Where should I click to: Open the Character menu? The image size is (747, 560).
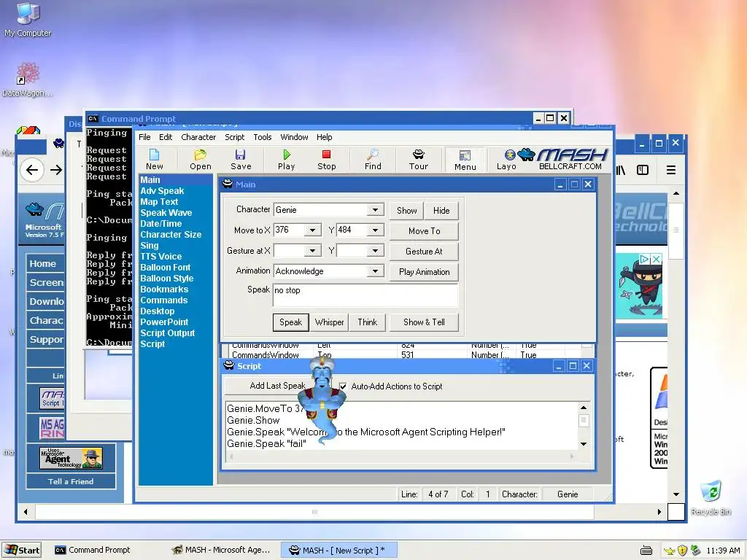198,137
